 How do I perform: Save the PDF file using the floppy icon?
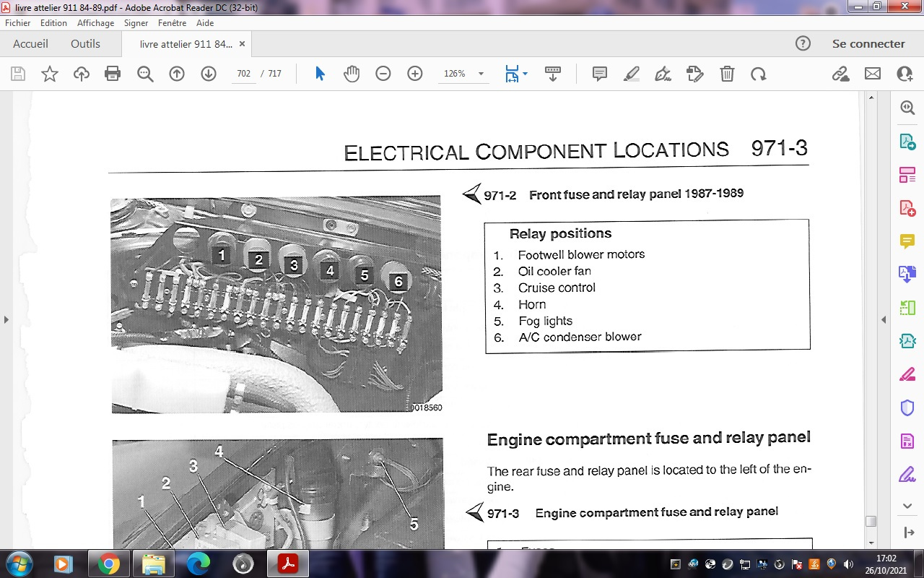[18, 74]
